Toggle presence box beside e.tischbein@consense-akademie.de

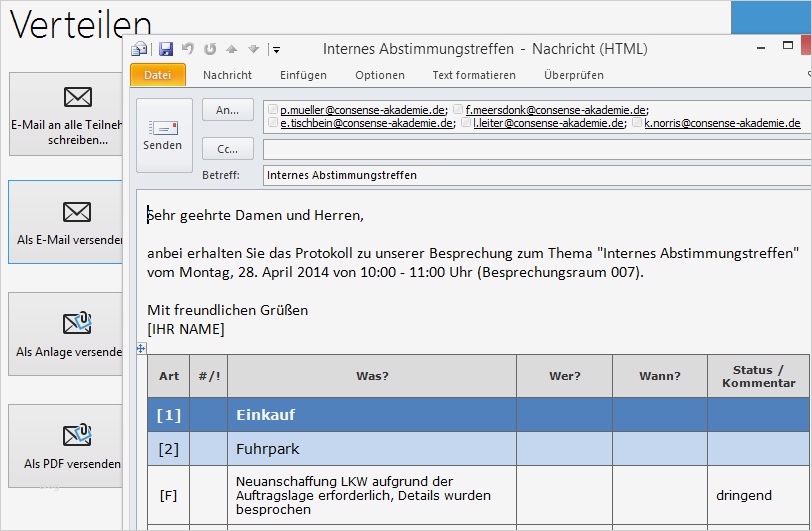[x=273, y=123]
